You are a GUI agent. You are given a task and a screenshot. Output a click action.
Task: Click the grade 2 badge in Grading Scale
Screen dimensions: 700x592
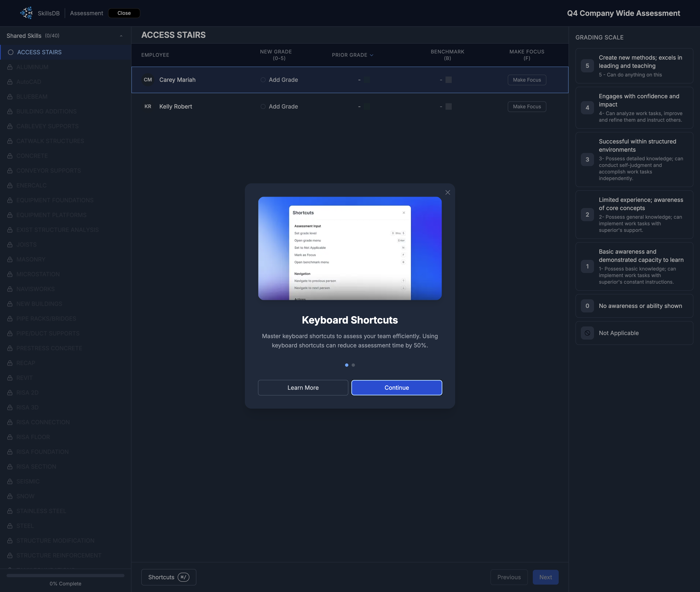587,214
